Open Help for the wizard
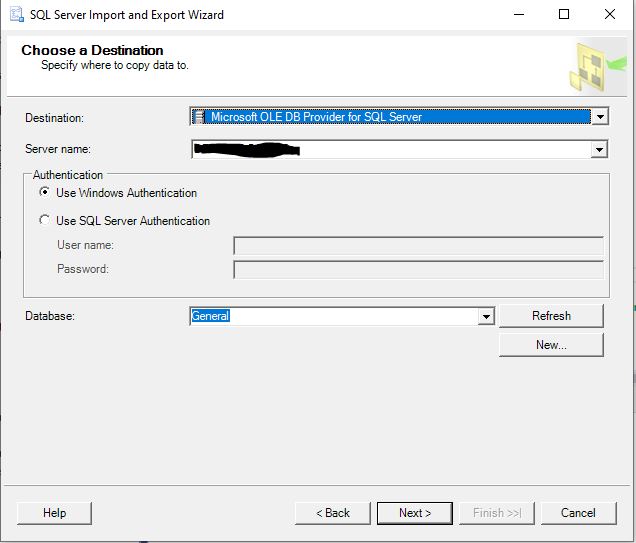This screenshot has height=543, width=636. [x=54, y=513]
